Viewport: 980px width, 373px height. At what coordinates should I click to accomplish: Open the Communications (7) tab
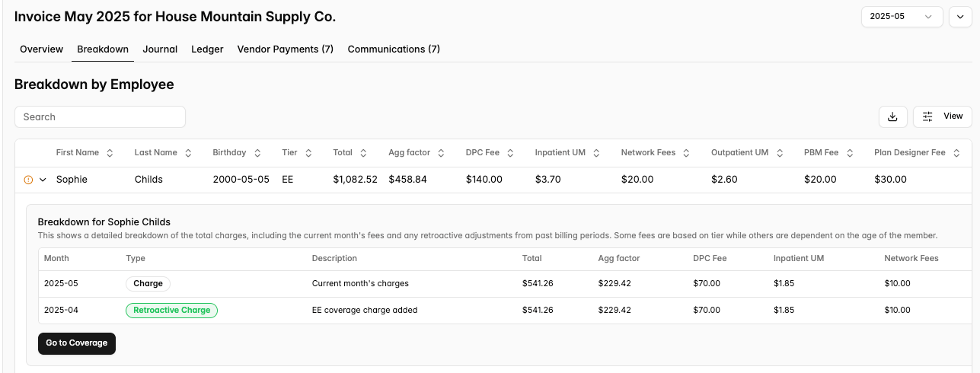tap(394, 49)
